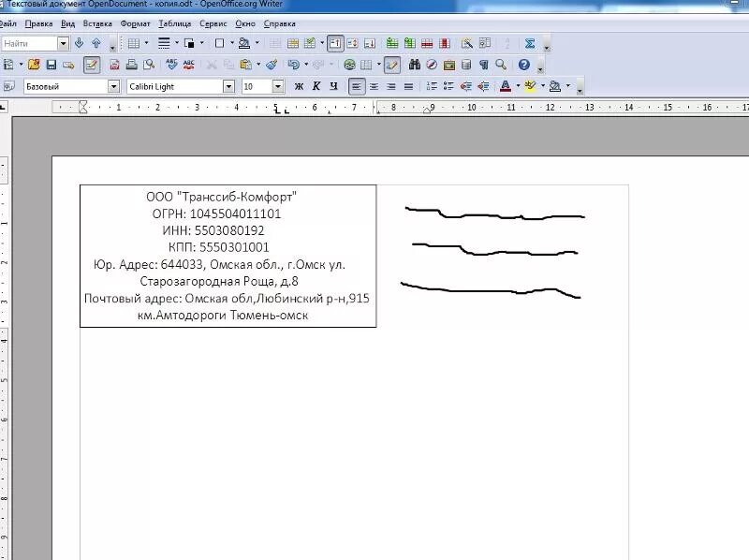Save the document
The image size is (749, 560).
(x=51, y=65)
